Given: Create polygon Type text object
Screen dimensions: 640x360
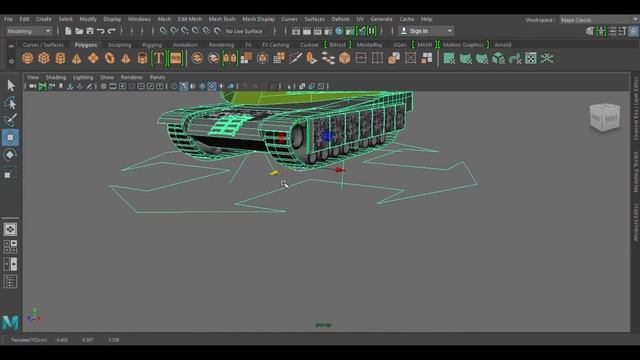Looking at the screenshot, I should point(158,58).
